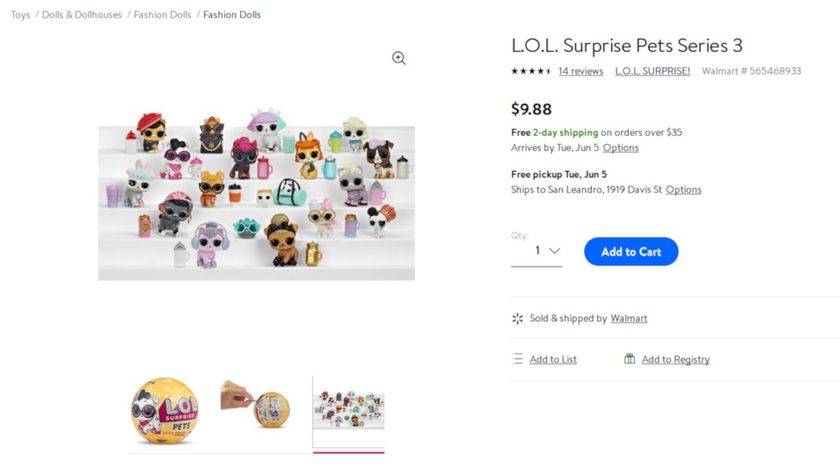Open the Walmart seller link

pyautogui.click(x=629, y=318)
